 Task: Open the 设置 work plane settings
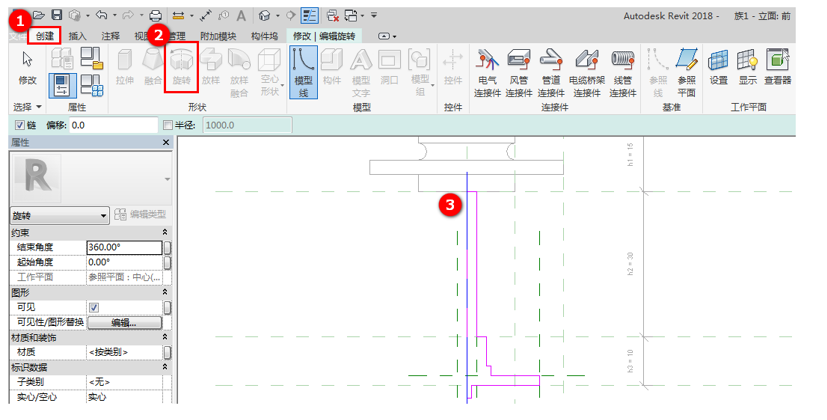click(718, 67)
